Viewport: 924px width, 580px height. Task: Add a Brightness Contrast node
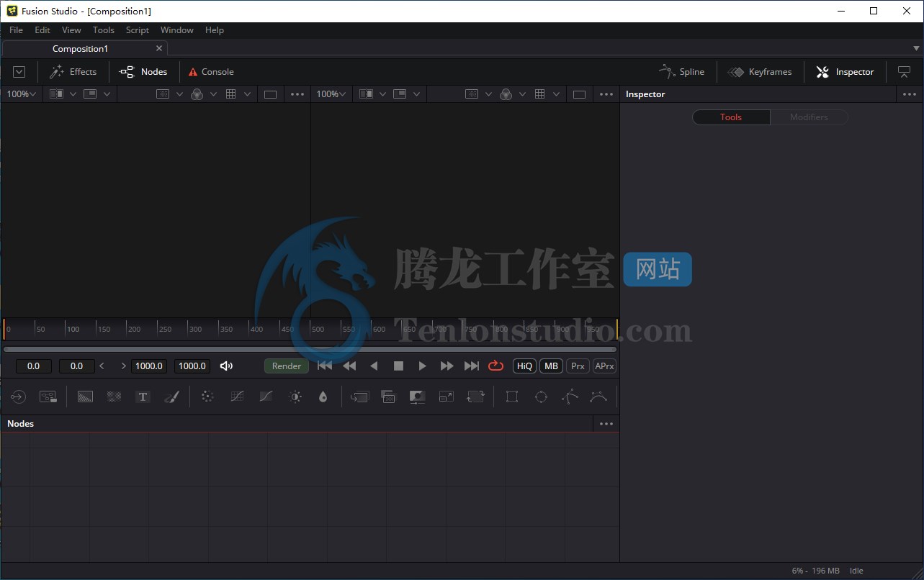[x=295, y=397]
